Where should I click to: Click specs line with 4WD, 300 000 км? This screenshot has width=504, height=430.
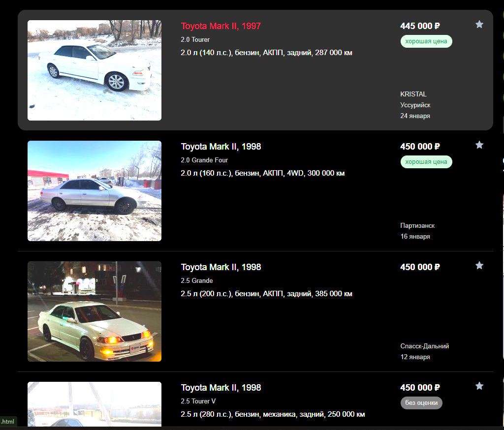click(x=263, y=173)
